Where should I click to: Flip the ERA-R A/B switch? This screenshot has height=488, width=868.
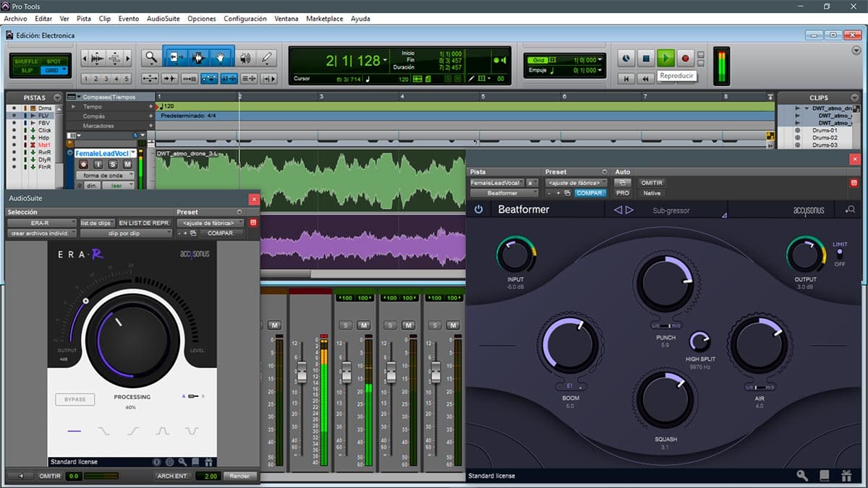point(192,396)
